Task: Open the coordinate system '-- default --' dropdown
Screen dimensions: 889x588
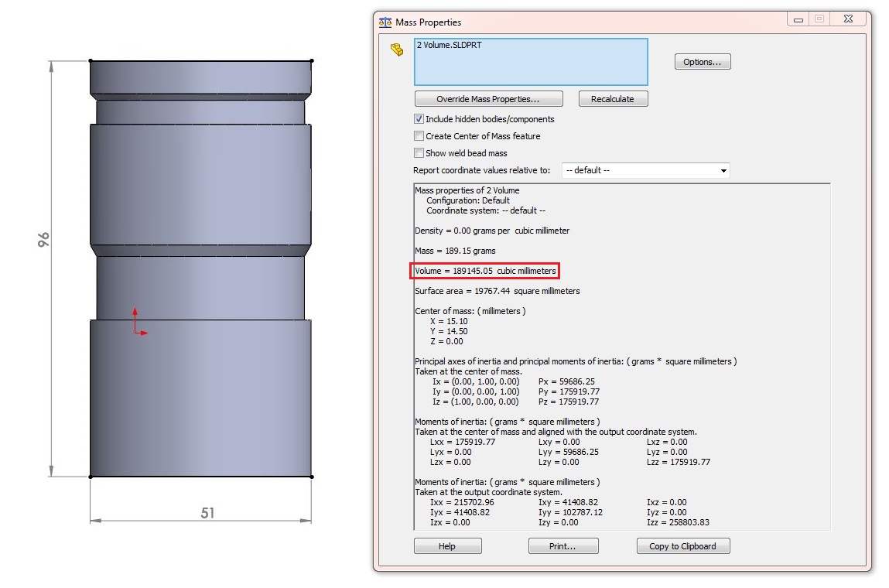Action: [x=646, y=171]
